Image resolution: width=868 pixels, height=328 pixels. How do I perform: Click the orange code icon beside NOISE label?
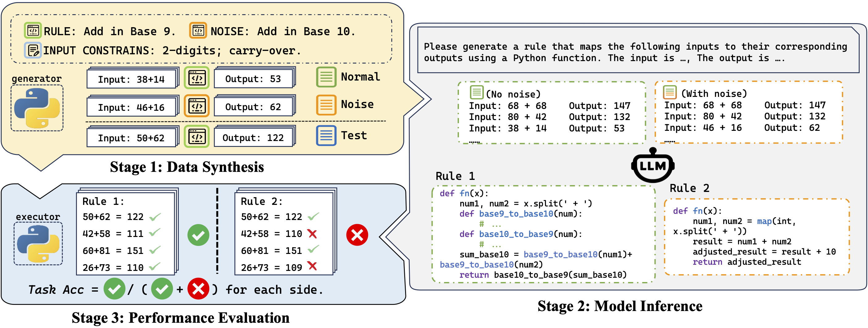coord(198,31)
